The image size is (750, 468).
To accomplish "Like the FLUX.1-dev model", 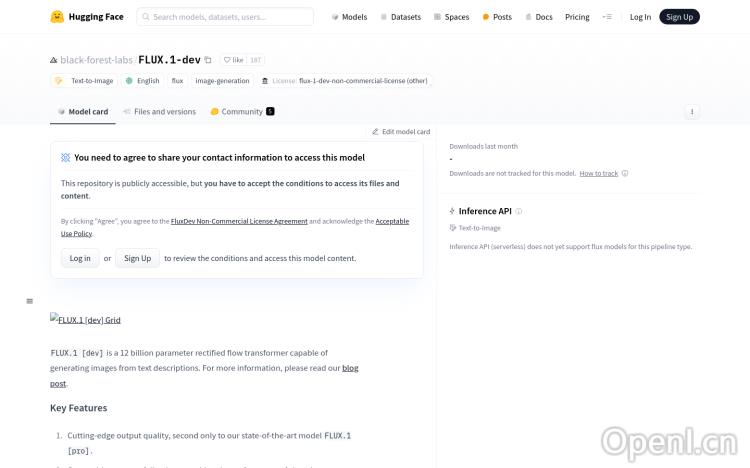I will [233, 60].
